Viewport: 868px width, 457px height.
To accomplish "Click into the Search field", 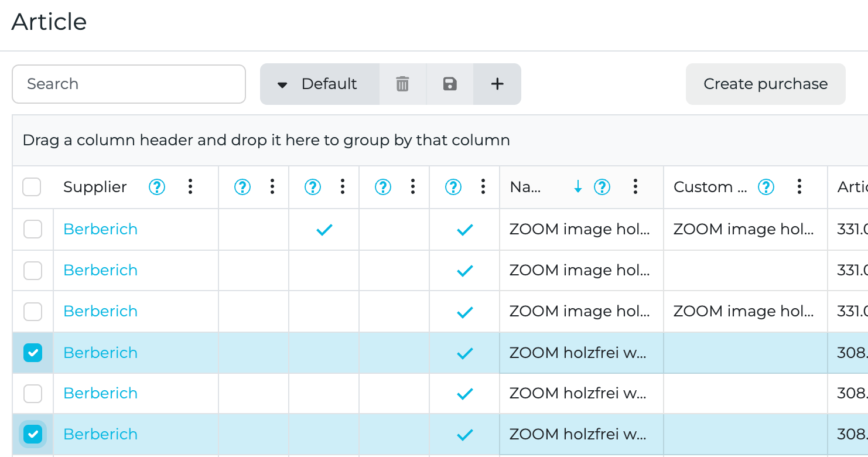I will [129, 84].
